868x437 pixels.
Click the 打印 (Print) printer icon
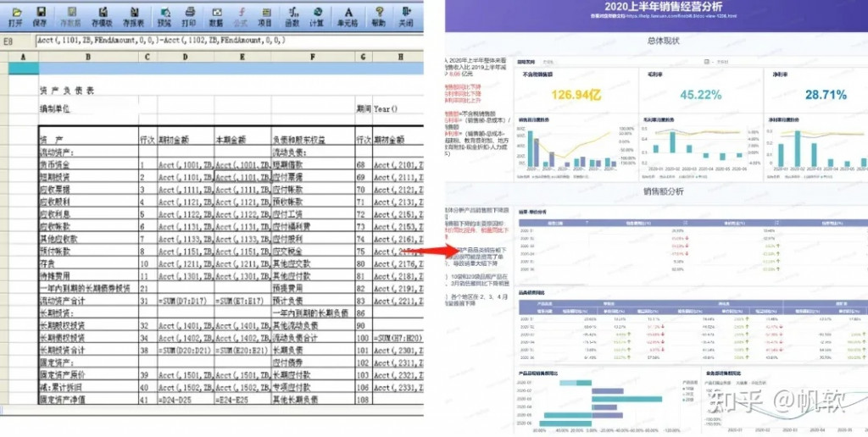[x=189, y=17]
